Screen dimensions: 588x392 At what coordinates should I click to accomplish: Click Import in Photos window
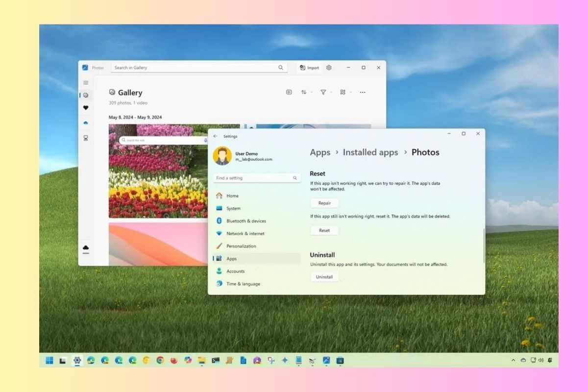click(x=309, y=68)
